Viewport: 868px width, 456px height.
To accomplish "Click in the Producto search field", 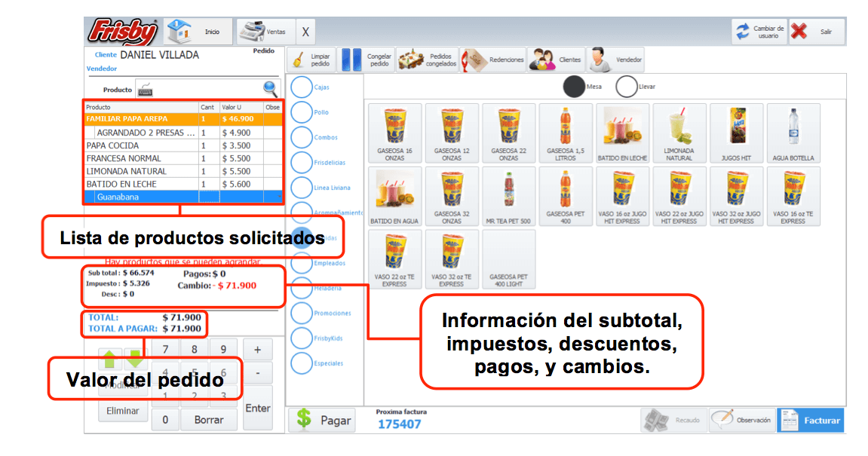I will (207, 90).
